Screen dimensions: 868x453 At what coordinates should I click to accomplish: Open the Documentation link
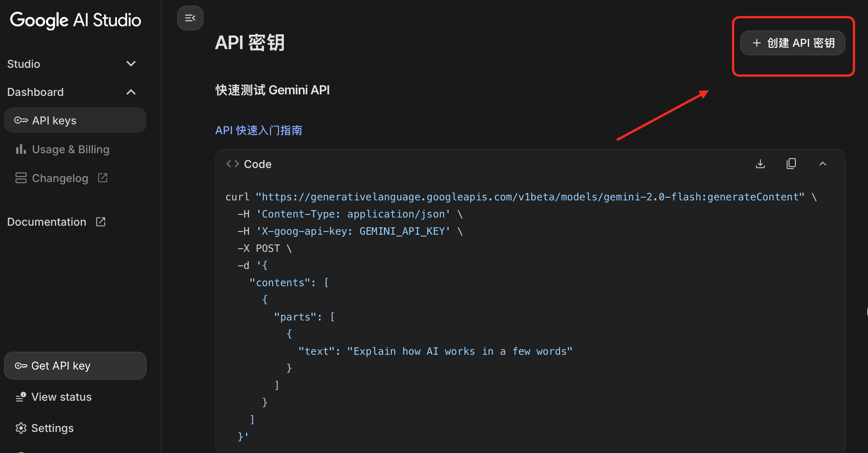47,222
